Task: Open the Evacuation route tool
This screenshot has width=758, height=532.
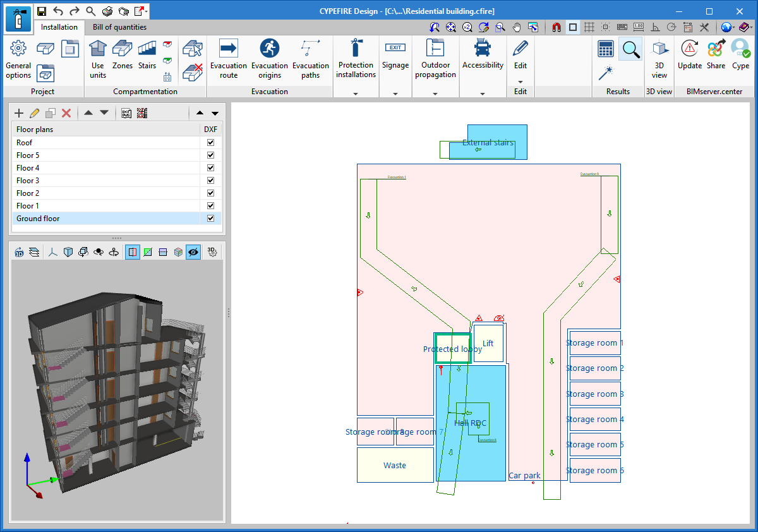Action: click(228, 58)
